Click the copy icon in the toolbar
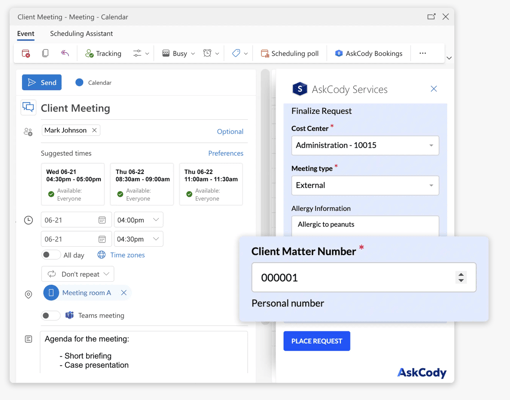 pos(45,53)
